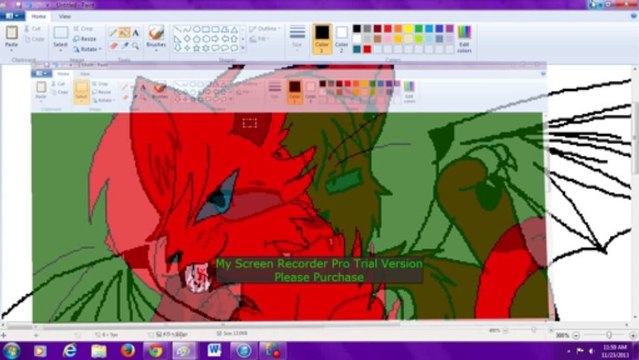Pick the Diamond shape
This screenshot has height=360, width=639.
(x=187, y=39)
